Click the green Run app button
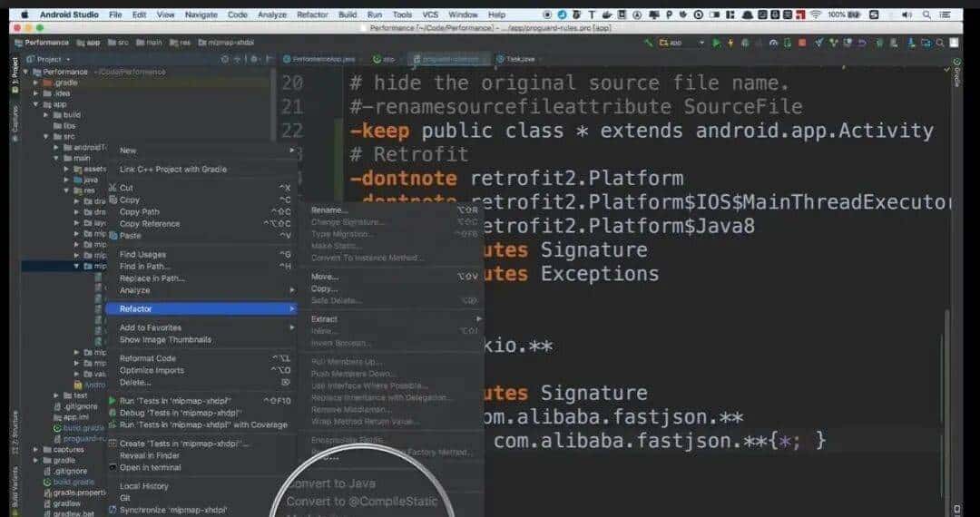 717,43
